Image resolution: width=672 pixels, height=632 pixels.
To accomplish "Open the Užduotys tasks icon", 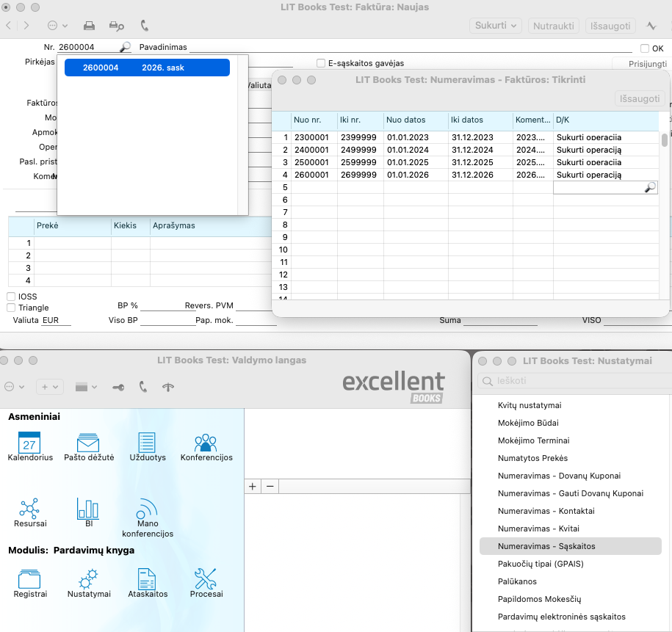I will pyautogui.click(x=147, y=443).
